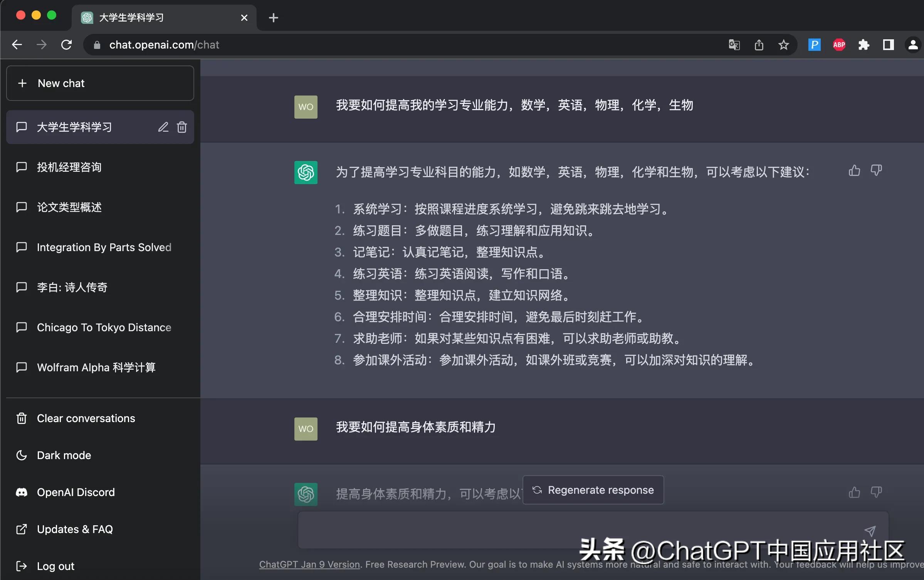This screenshot has width=924, height=580.
Task: Click Regenerate response
Action: (x=593, y=490)
